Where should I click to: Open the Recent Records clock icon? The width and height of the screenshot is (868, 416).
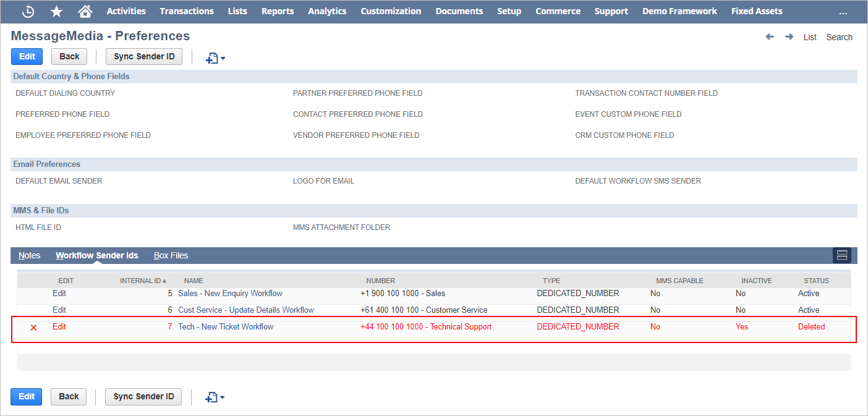[28, 11]
